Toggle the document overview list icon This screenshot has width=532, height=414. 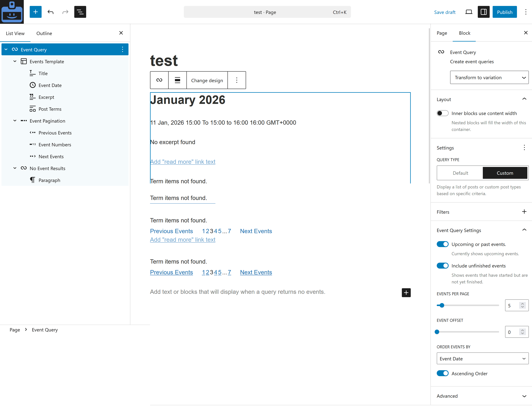click(x=80, y=12)
